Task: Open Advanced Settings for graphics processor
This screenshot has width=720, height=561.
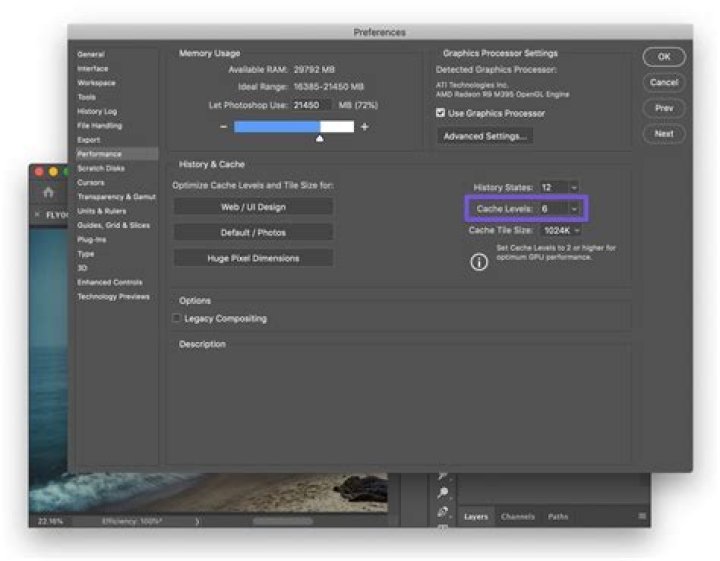Action: (485, 136)
